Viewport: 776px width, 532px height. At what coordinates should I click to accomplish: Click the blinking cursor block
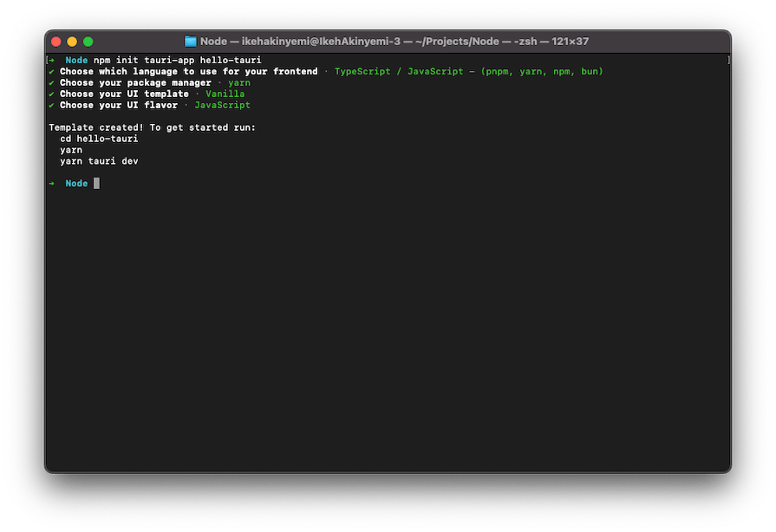(95, 183)
